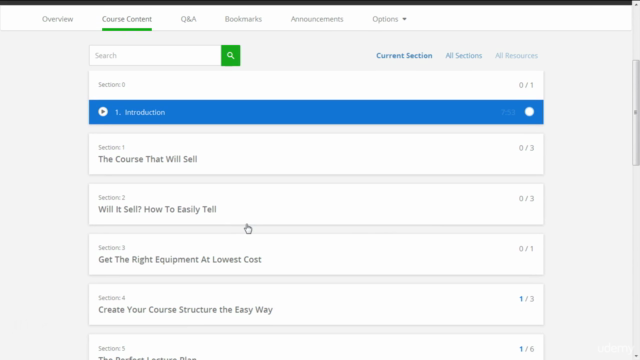The width and height of the screenshot is (640, 360).
Task: Show Current Section filter
Action: click(404, 56)
